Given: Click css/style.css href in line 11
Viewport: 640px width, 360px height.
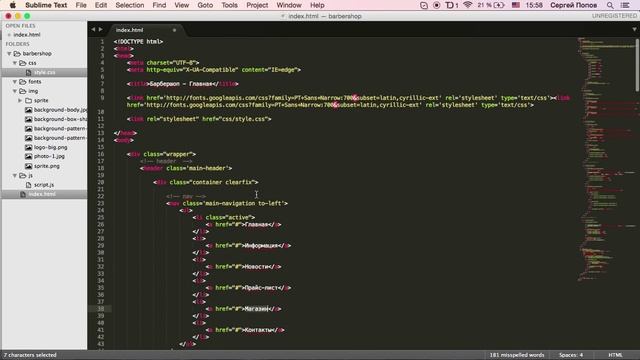Looking at the screenshot, I should pos(245,119).
